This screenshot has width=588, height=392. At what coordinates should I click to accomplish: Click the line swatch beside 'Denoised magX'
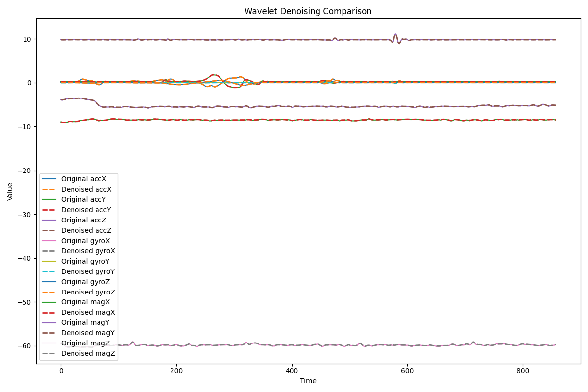click(49, 313)
